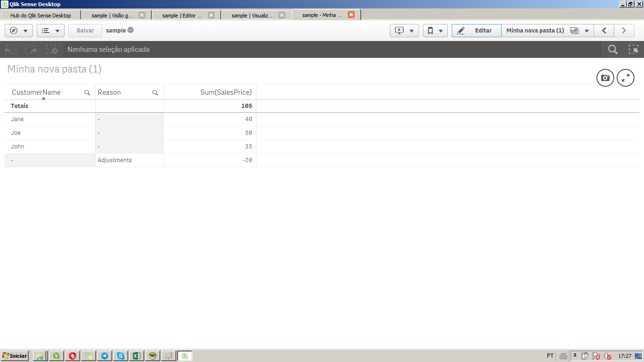Open the file explorer taskbar icon

40,356
